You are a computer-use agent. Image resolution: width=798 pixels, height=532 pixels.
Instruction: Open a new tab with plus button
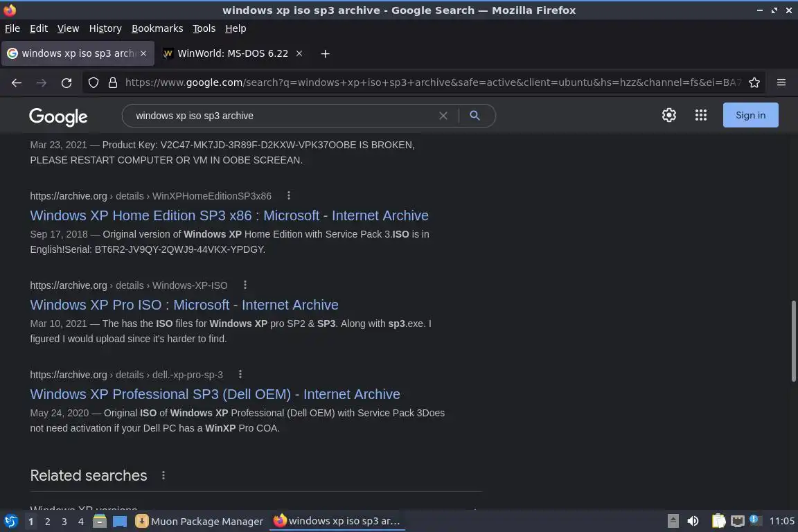(x=325, y=53)
